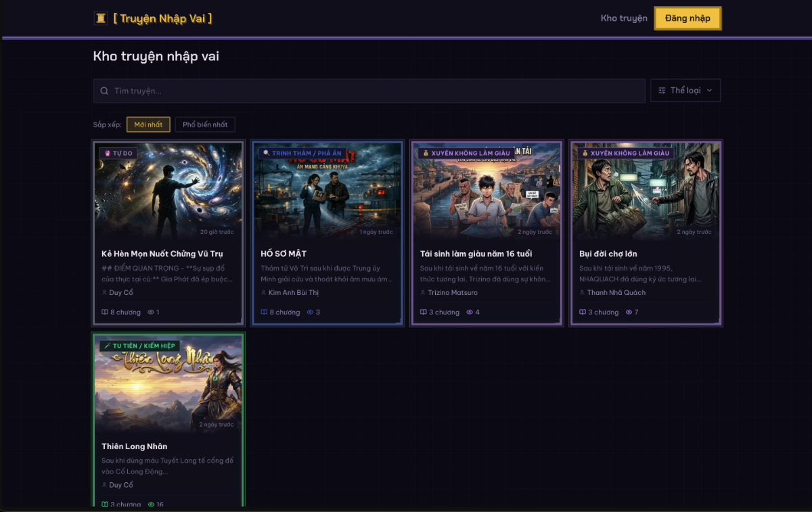
Task: Click views eye icon on Bụi đời chợ lớn
Action: (629, 312)
